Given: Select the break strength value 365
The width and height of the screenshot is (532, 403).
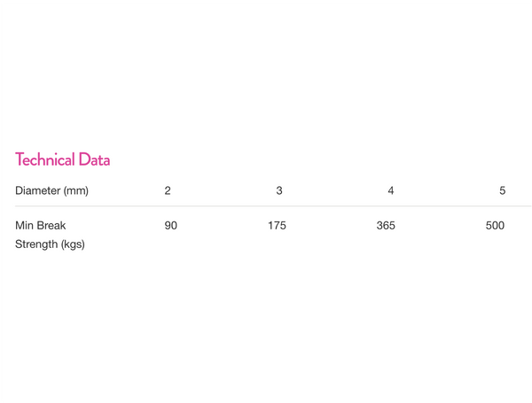Looking at the screenshot, I should [386, 226].
